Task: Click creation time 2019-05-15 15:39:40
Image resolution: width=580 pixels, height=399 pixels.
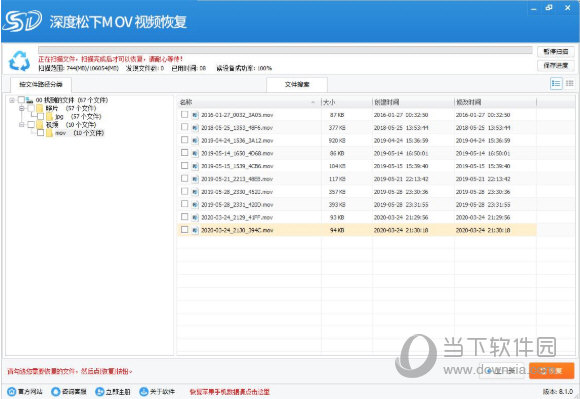Action: 401,166
